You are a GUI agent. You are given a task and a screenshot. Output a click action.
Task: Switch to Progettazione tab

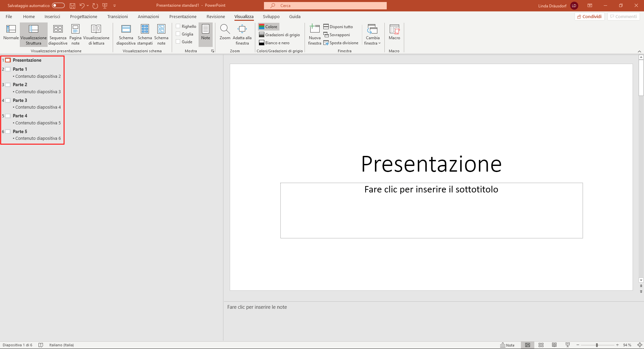point(84,16)
